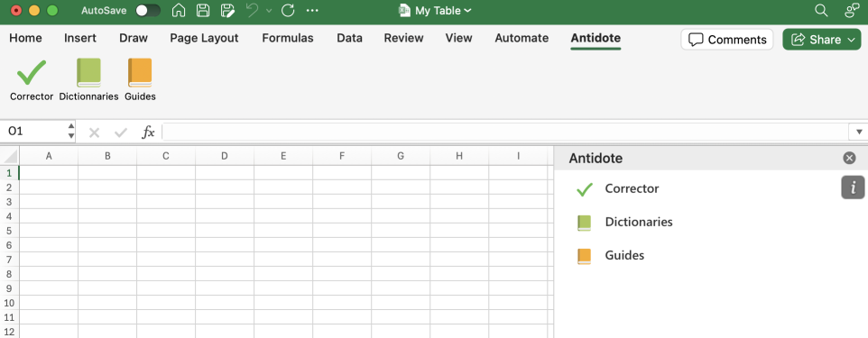
Task: Toggle the AutoSave switch
Action: tap(148, 11)
